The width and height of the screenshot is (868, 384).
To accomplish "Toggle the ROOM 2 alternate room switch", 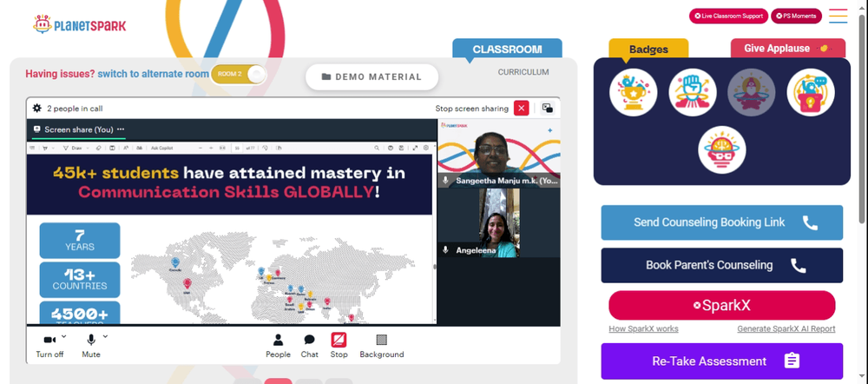I will 239,74.
